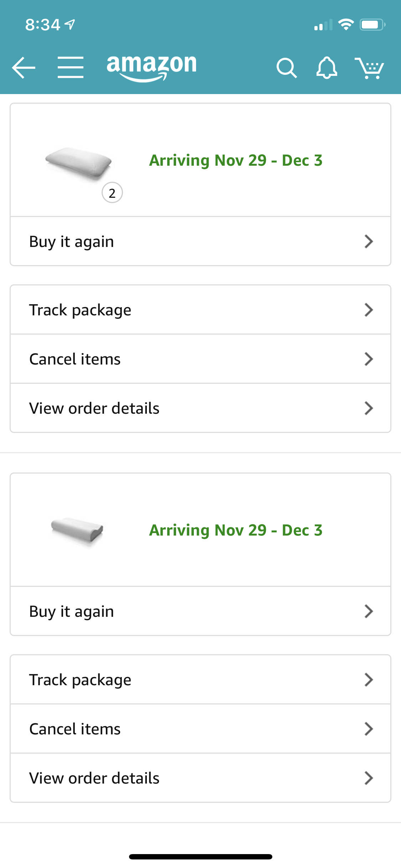
Task: Tap second order's Arriving Nov 29 - Dec 3
Action: (236, 530)
